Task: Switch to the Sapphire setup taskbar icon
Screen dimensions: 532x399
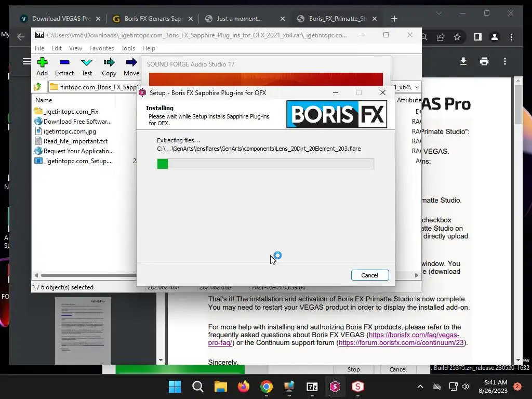Action: [335, 387]
